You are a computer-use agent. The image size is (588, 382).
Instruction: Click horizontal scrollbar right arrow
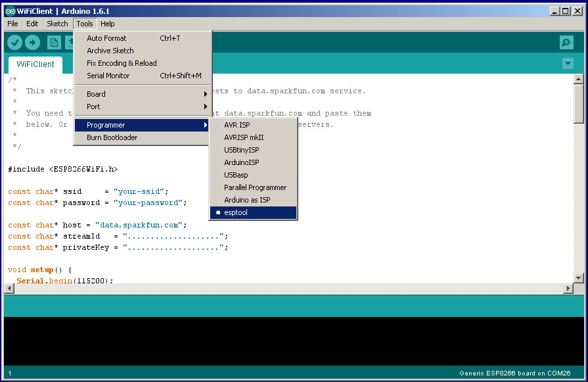[568, 288]
